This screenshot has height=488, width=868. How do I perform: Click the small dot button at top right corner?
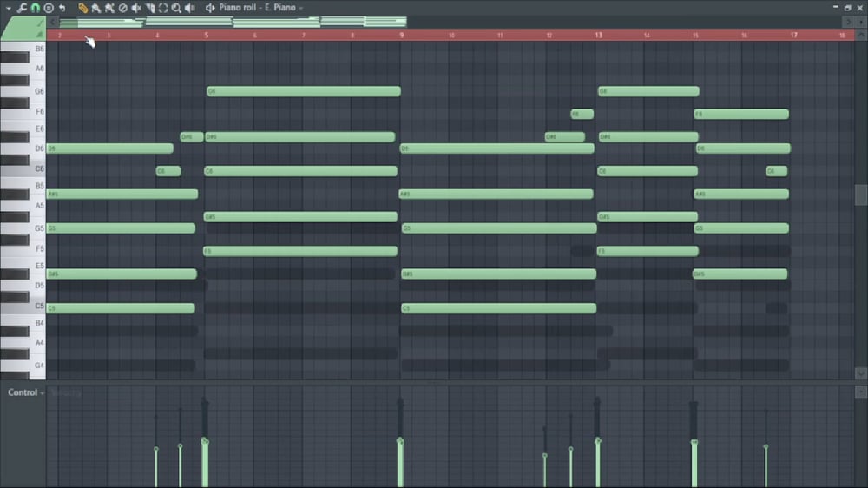pyautogui.click(x=861, y=23)
